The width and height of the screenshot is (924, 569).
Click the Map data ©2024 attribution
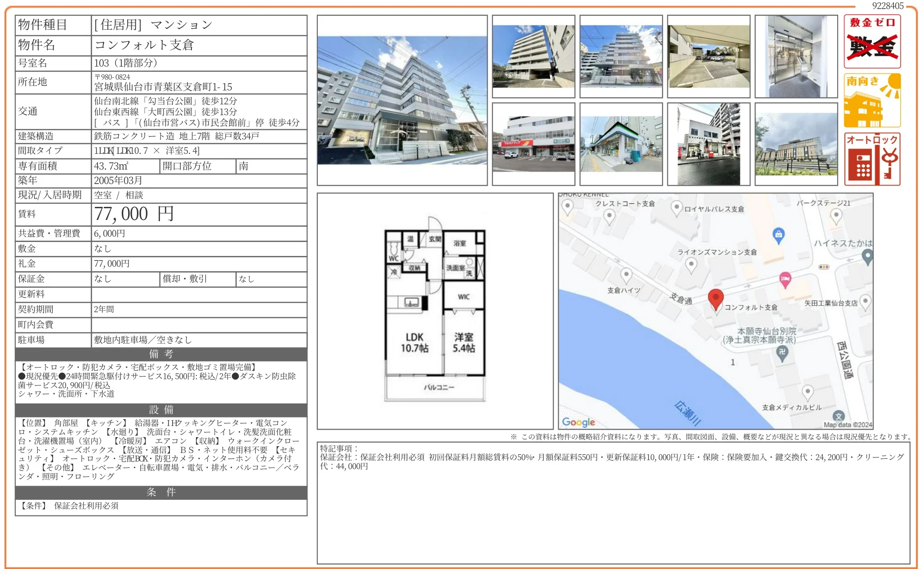847,425
